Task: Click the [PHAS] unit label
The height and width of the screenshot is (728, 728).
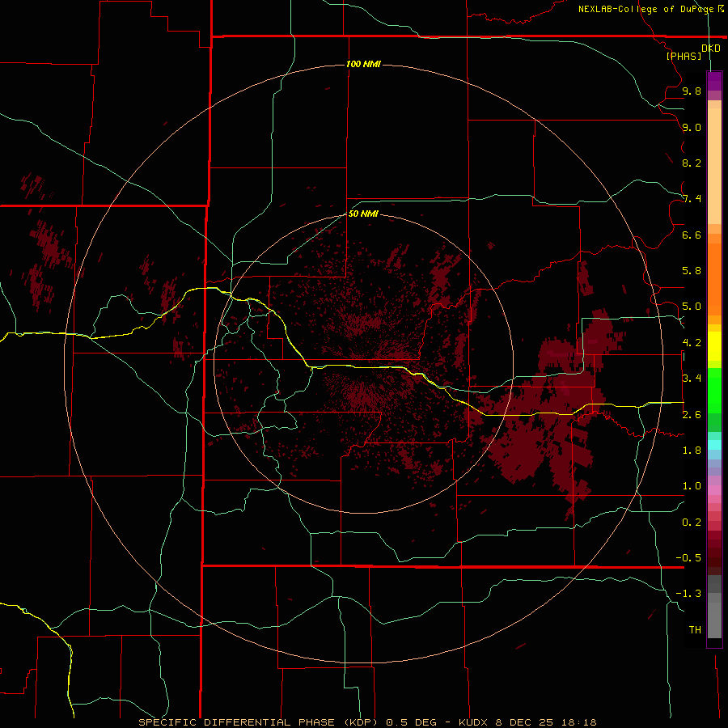Action: pos(684,56)
